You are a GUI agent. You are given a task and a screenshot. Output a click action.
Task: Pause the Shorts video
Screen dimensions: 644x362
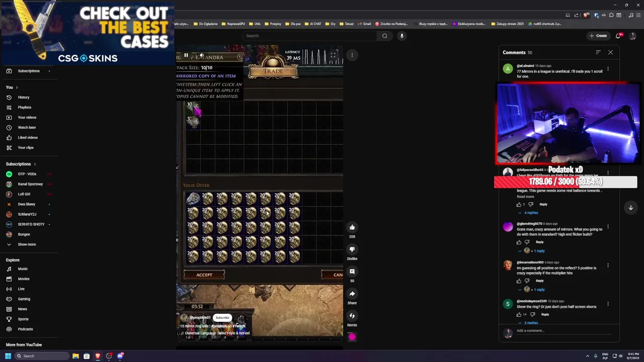tap(186, 55)
